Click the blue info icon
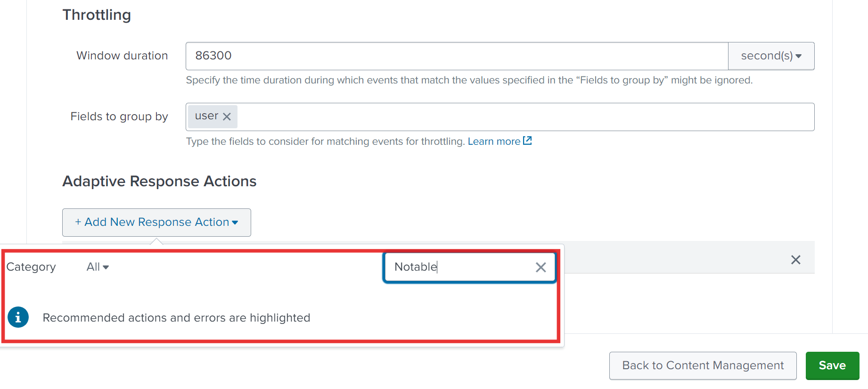 [18, 317]
